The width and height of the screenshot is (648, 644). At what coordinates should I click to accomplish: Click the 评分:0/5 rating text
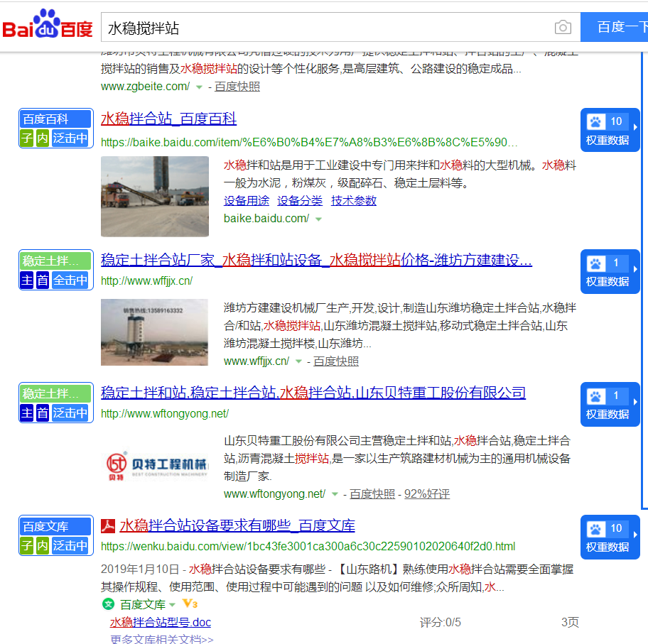(x=440, y=622)
